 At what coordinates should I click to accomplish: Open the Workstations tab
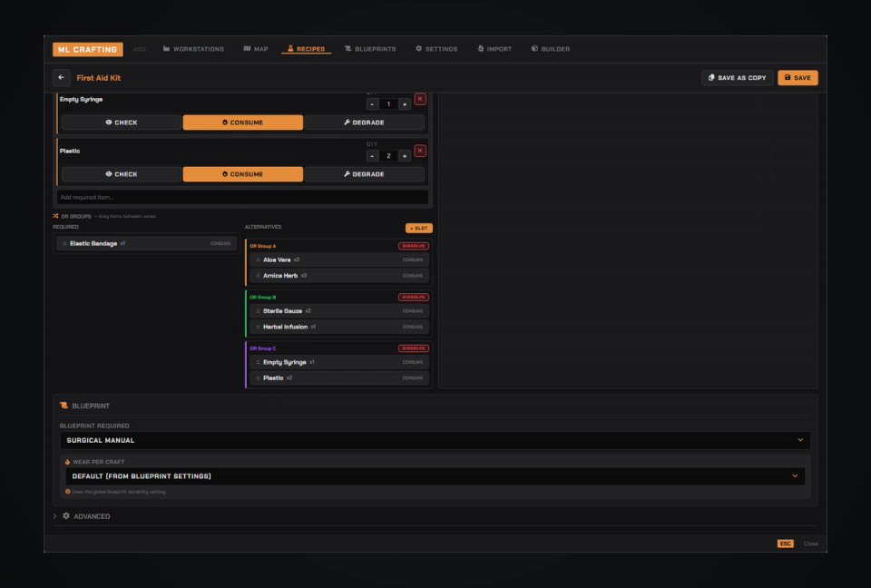(x=193, y=49)
